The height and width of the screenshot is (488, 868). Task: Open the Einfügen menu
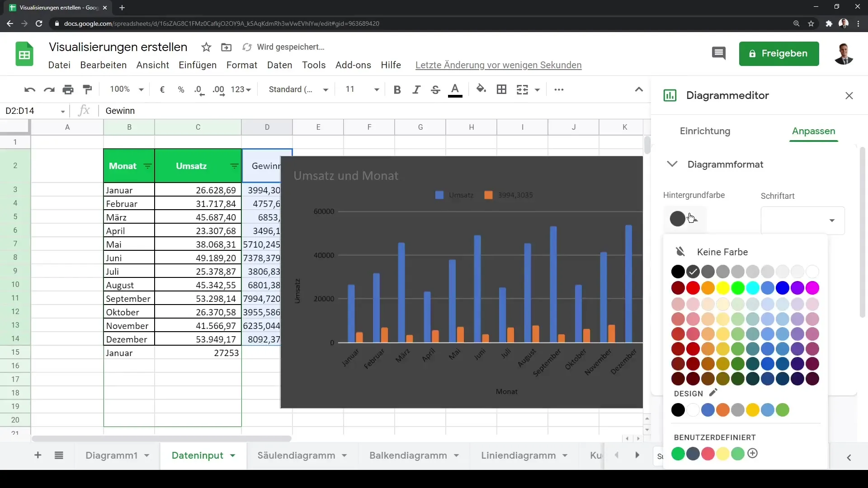(x=198, y=65)
